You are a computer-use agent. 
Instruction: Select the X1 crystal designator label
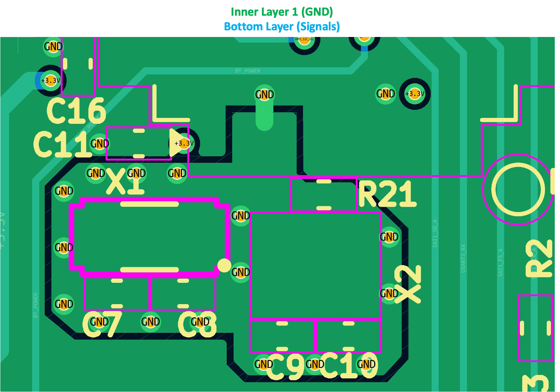click(126, 181)
